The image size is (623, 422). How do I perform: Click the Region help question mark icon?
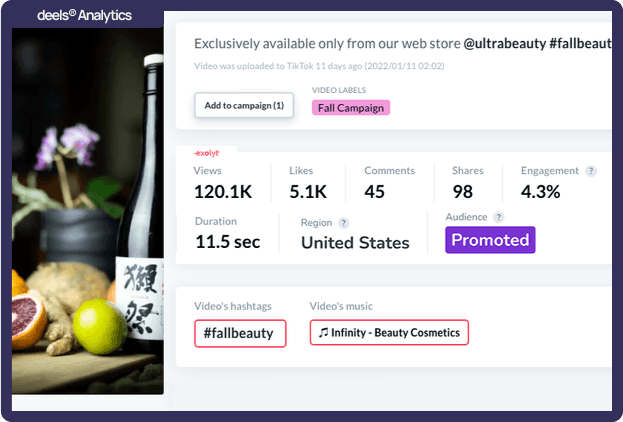point(344,223)
